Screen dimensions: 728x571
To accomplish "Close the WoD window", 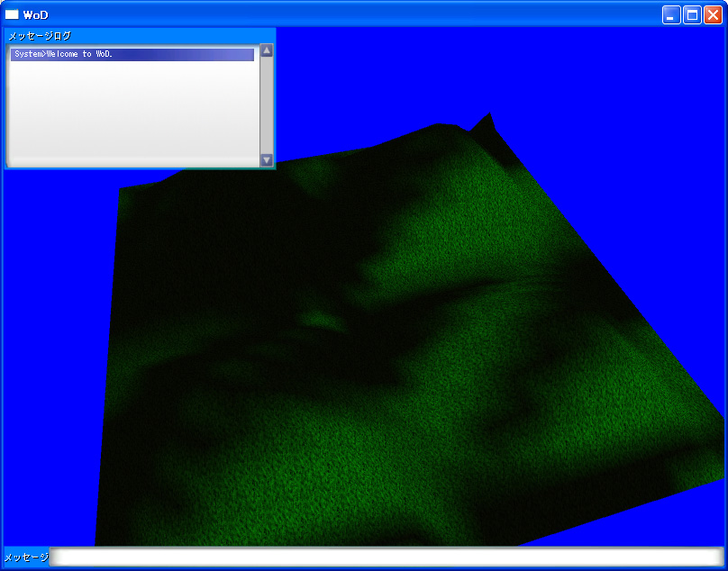I will coord(713,14).
